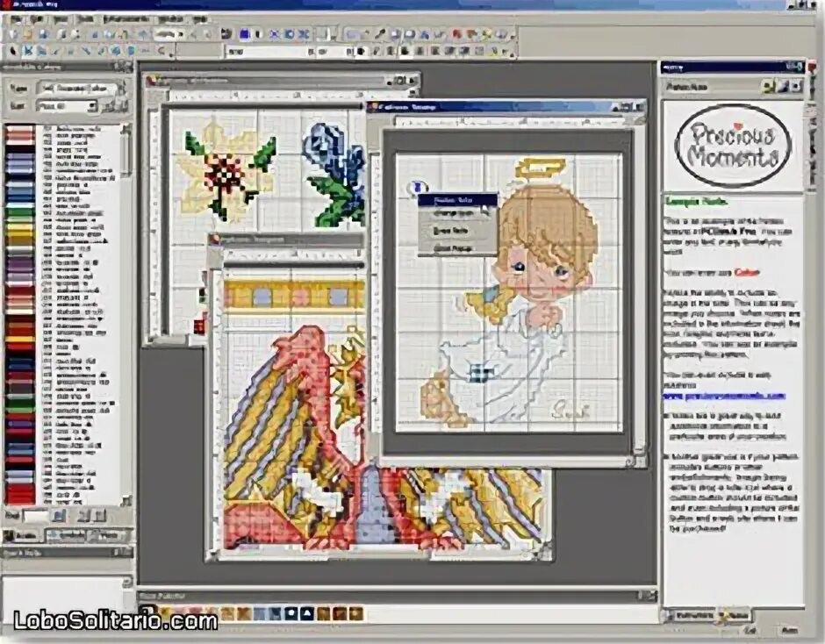
Task: Open the File menu in the menu bar
Action: click(17, 20)
